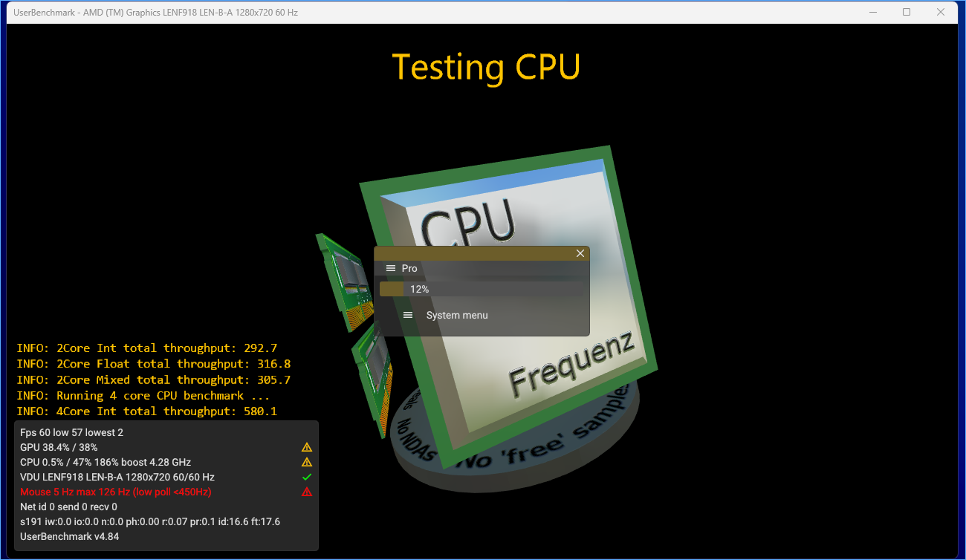The width and height of the screenshot is (966, 560).
Task: Click the CPU yellow warning triangle
Action: [307, 462]
